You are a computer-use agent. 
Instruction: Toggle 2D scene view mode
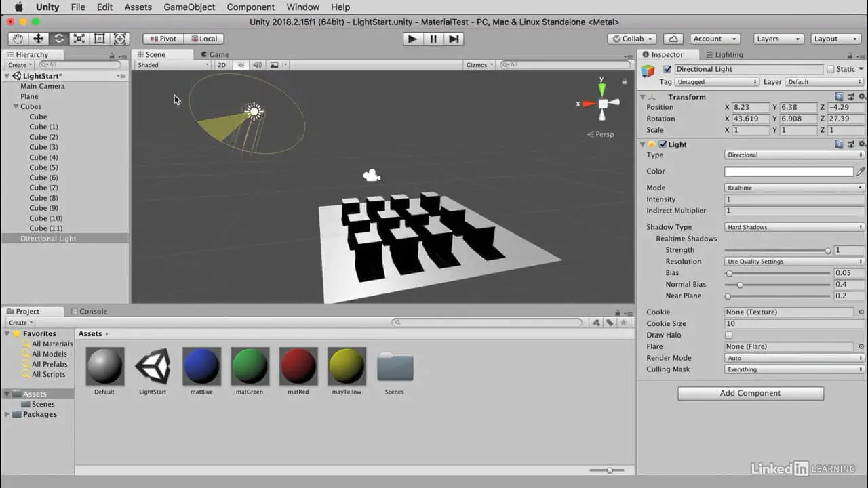[x=221, y=65]
